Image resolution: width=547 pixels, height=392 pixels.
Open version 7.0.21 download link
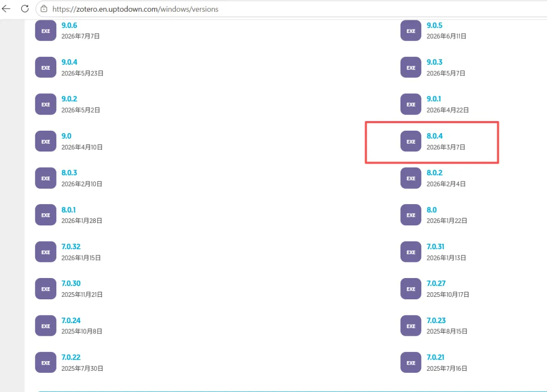pos(436,357)
